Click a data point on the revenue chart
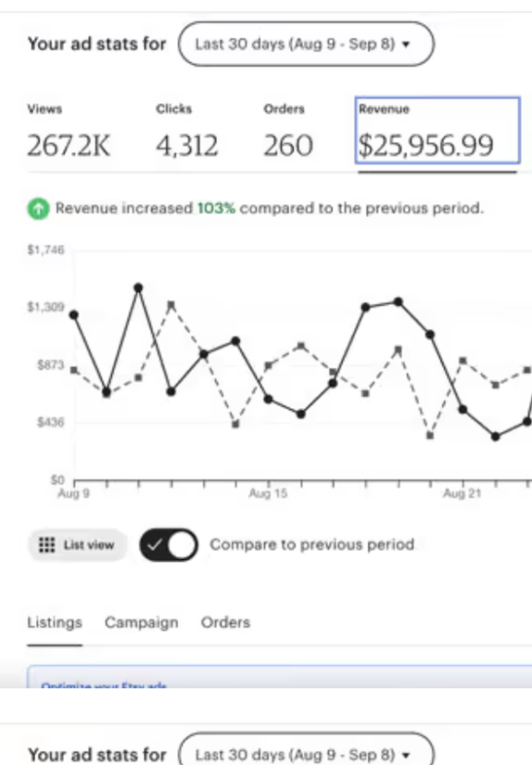 pyautogui.click(x=139, y=287)
